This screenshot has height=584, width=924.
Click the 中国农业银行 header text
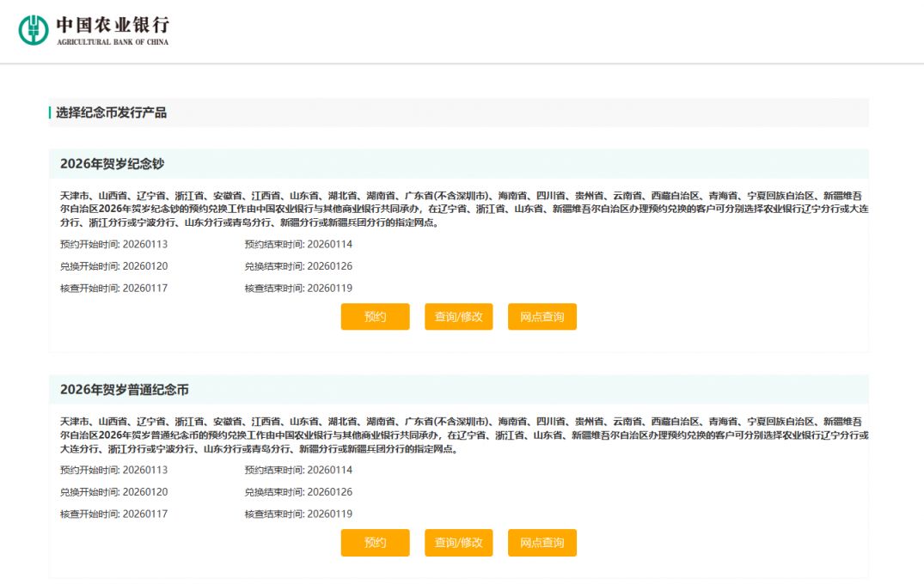(x=113, y=25)
